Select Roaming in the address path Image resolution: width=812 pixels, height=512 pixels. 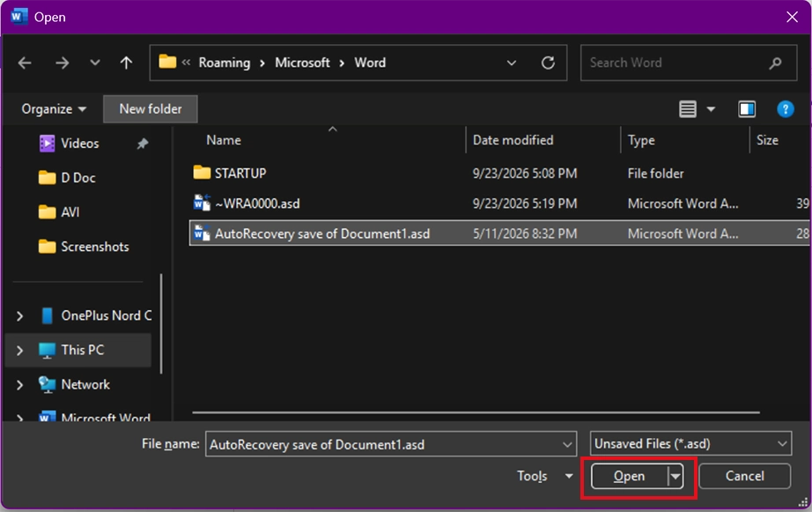click(x=225, y=63)
